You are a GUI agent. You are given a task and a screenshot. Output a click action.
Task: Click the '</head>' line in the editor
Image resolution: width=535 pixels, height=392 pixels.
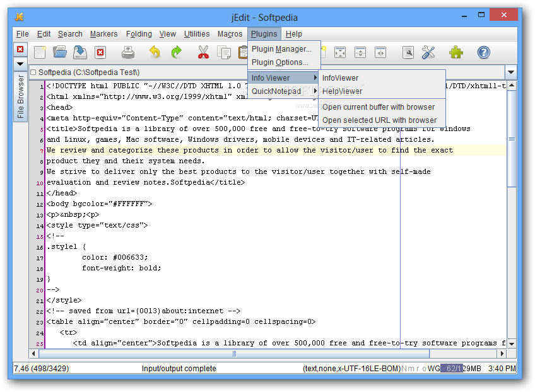point(62,193)
